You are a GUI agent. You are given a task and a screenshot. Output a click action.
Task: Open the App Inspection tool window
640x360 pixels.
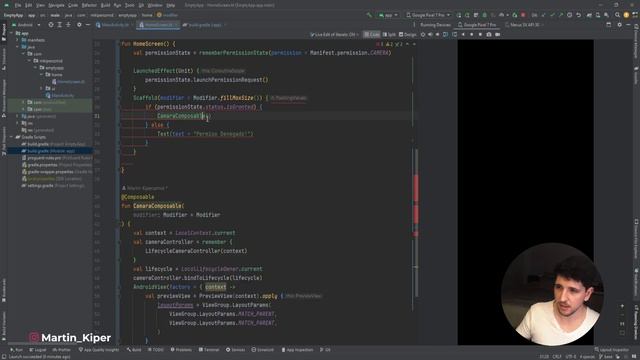[298, 350]
